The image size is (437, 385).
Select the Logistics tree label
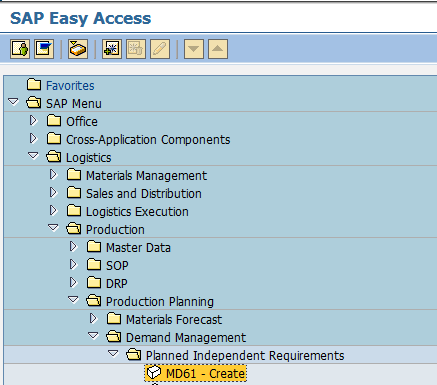click(89, 158)
